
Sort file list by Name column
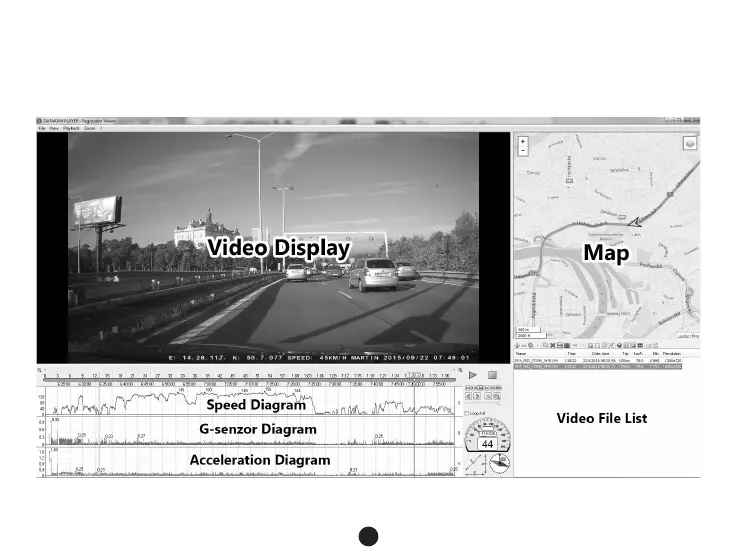pyautogui.click(x=521, y=353)
